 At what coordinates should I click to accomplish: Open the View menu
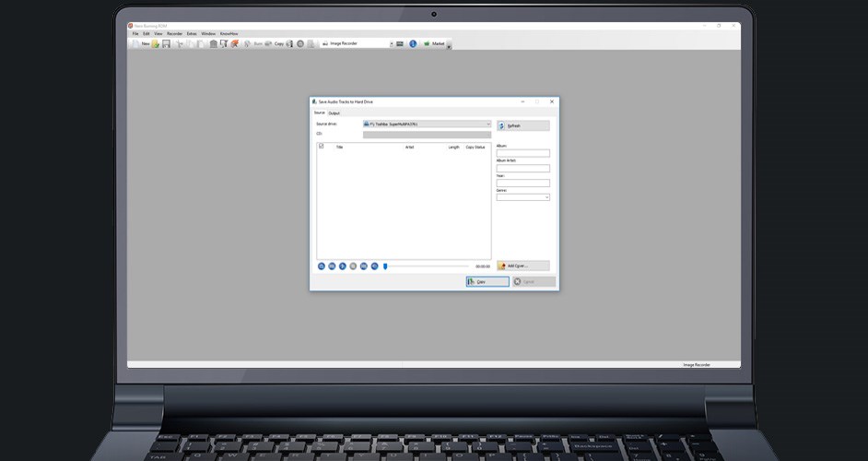coord(158,34)
